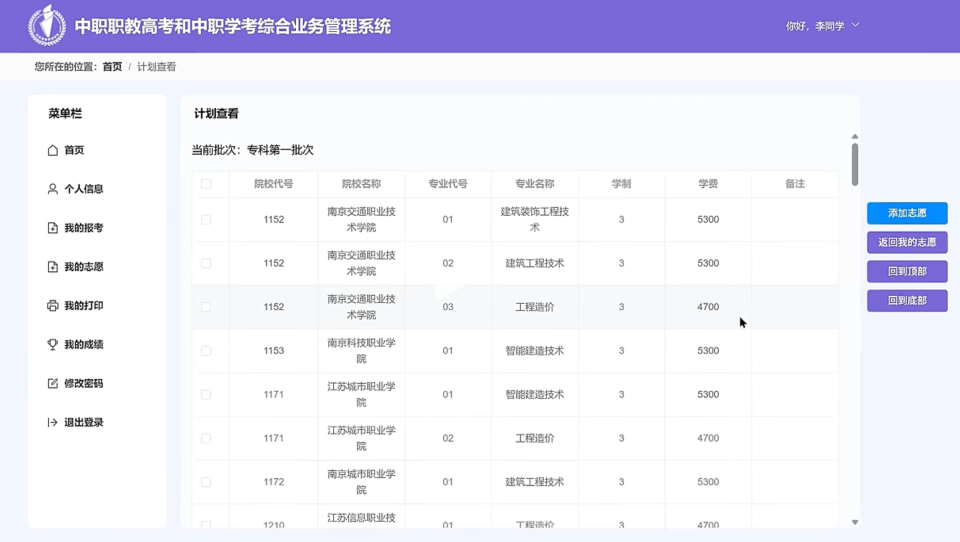Screen dimensions: 960x542
Task: Click the 添加志愿 button
Action: (907, 213)
